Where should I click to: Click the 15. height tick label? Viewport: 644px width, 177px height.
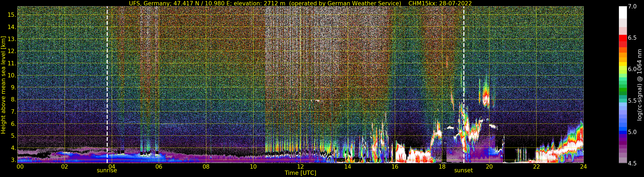tap(12, 15)
